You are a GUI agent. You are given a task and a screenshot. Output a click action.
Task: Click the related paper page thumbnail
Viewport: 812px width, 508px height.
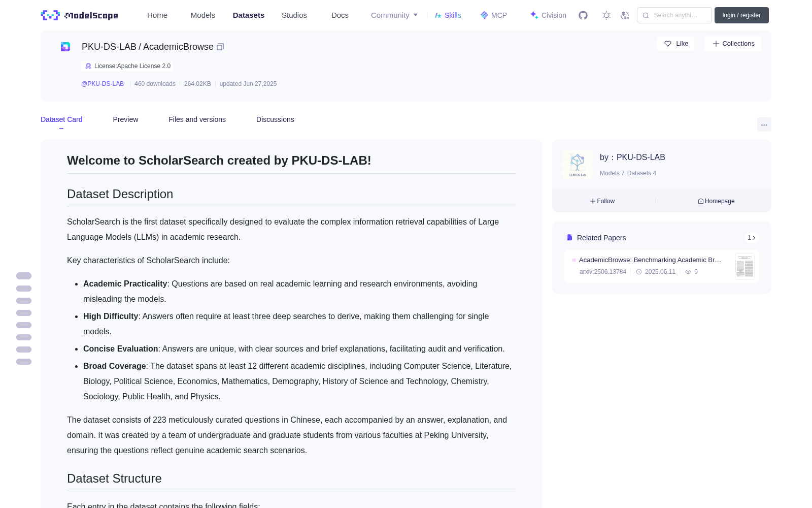click(745, 266)
